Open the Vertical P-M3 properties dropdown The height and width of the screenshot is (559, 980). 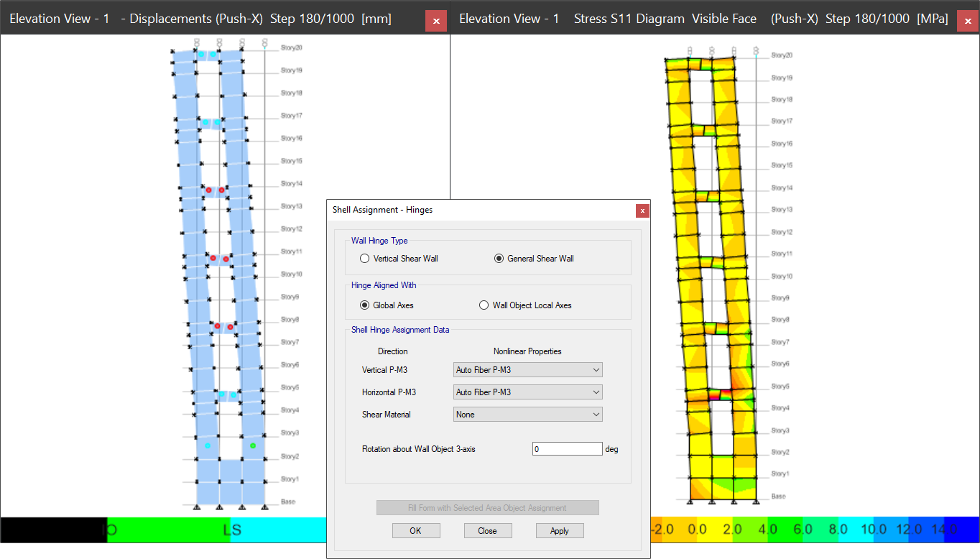tap(528, 370)
